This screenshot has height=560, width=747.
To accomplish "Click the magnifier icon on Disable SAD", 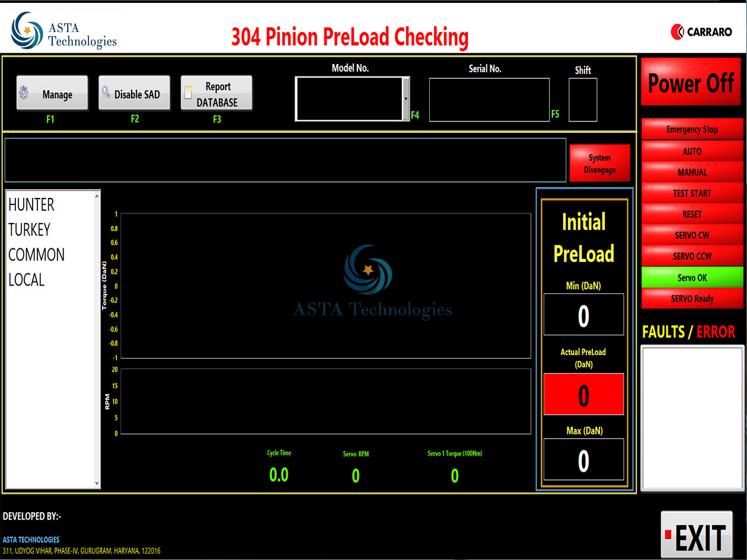I will coord(106,93).
